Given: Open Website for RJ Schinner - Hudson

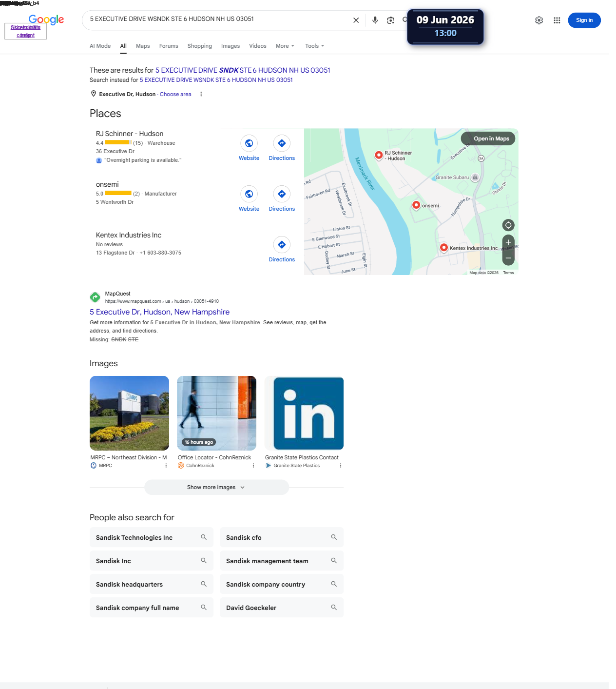Looking at the screenshot, I should pos(249,148).
